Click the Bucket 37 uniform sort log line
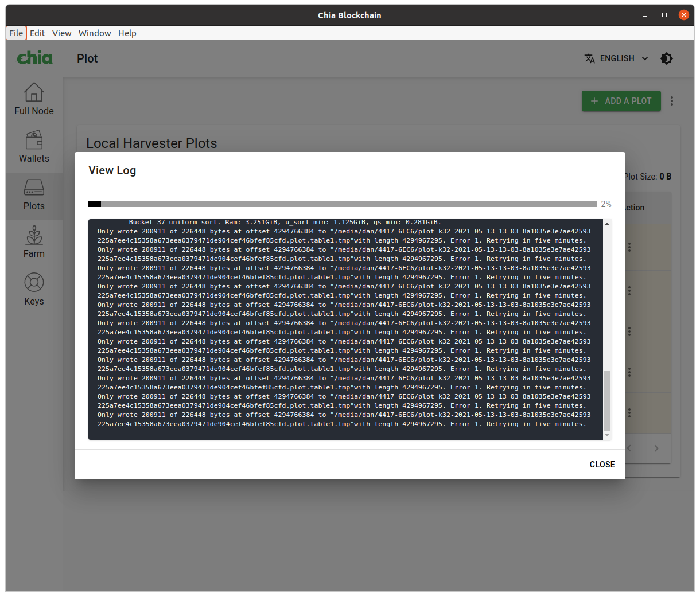The width and height of the screenshot is (700, 597). tap(285, 222)
